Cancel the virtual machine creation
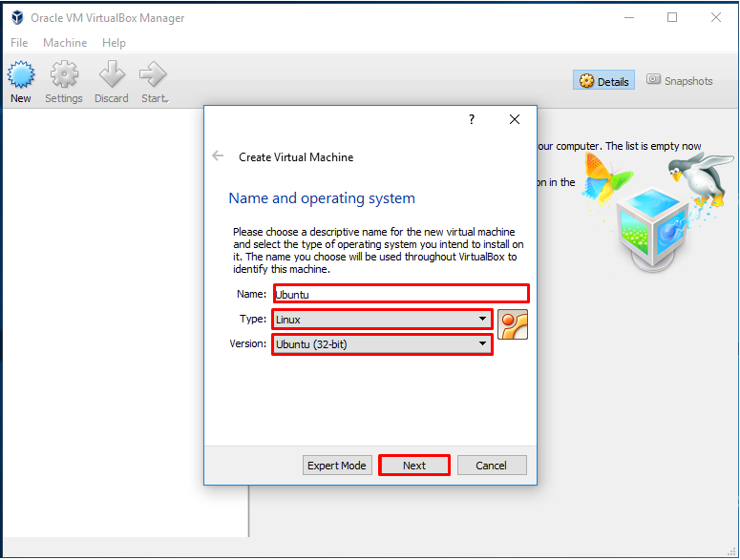 click(492, 466)
